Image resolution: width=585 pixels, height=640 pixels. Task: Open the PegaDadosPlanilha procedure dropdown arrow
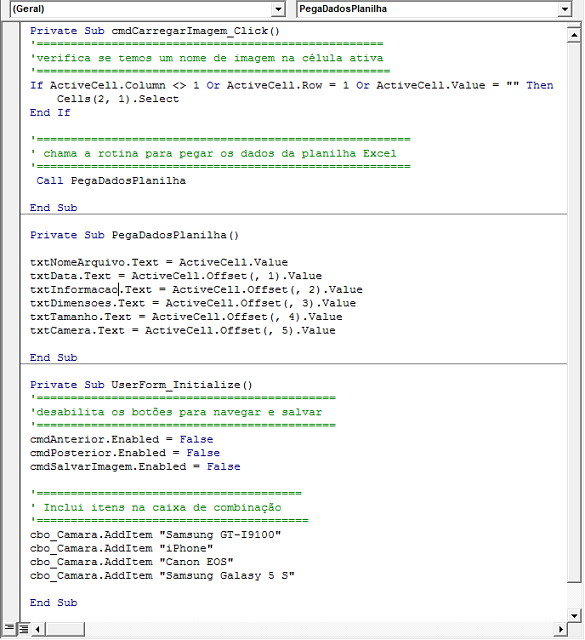coord(565,9)
